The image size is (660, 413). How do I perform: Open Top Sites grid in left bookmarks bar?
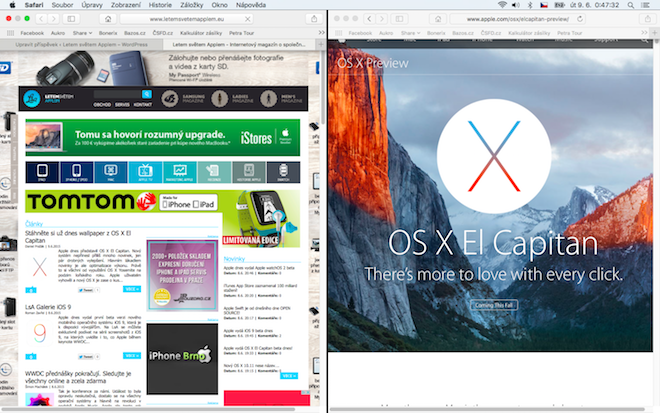(11, 33)
